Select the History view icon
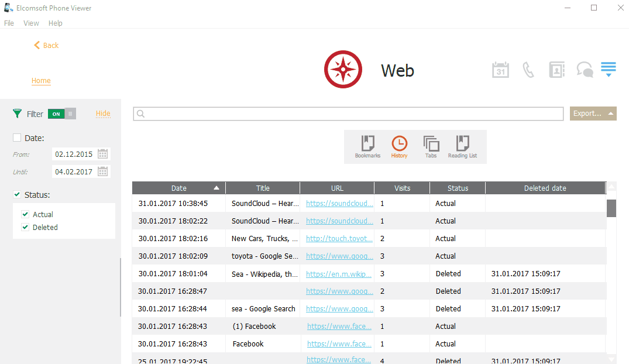The width and height of the screenshot is (629, 364). [399, 146]
